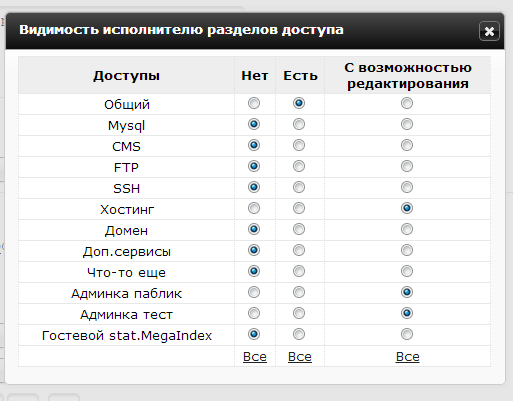Close the access visibility dialog

coord(489,31)
